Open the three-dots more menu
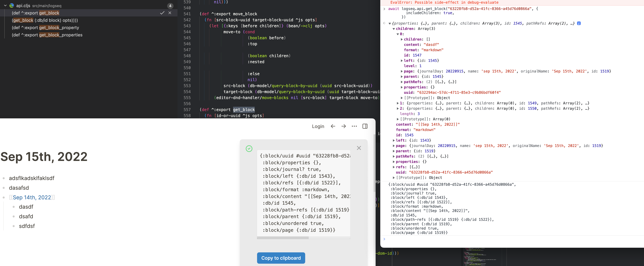This screenshot has width=644, height=266. pyautogui.click(x=354, y=126)
